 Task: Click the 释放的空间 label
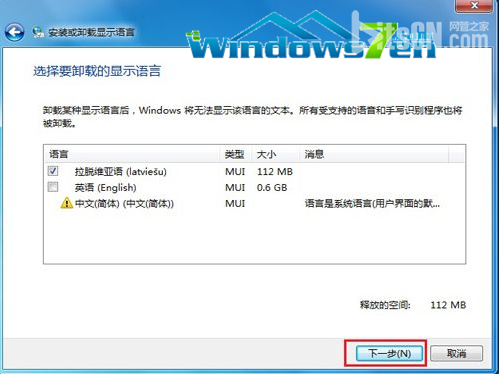385,305
